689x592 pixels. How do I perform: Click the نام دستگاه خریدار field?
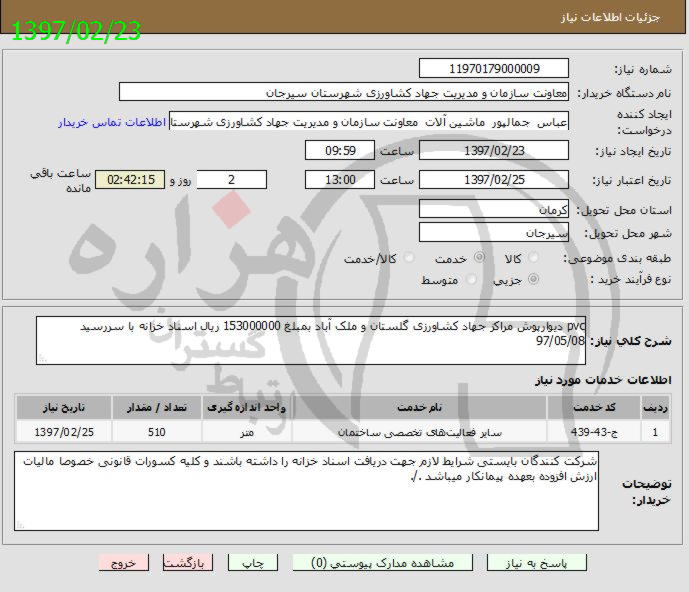pos(344,92)
